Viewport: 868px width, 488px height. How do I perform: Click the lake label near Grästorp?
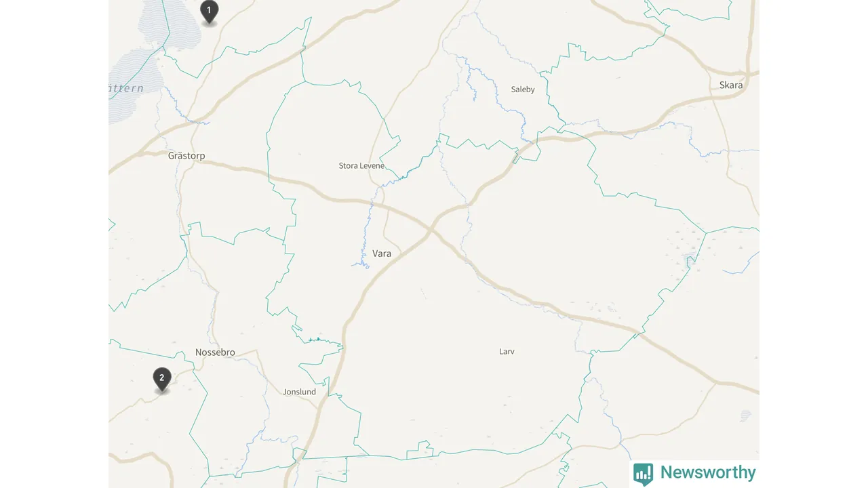click(x=126, y=89)
